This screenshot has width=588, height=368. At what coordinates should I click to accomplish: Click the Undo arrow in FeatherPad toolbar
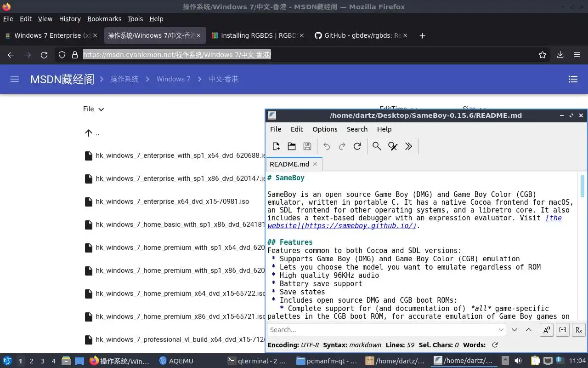[327, 146]
